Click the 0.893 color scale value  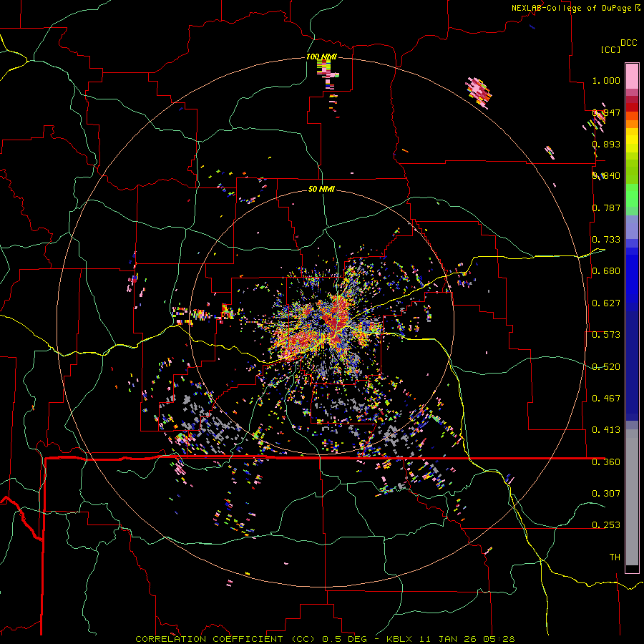coord(606,144)
